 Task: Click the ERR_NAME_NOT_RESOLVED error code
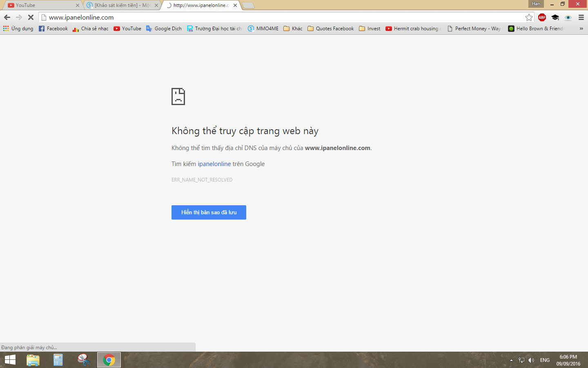coord(202,180)
